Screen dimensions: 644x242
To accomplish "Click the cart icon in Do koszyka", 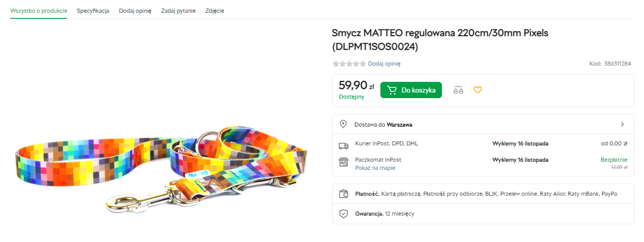I will tap(392, 90).
